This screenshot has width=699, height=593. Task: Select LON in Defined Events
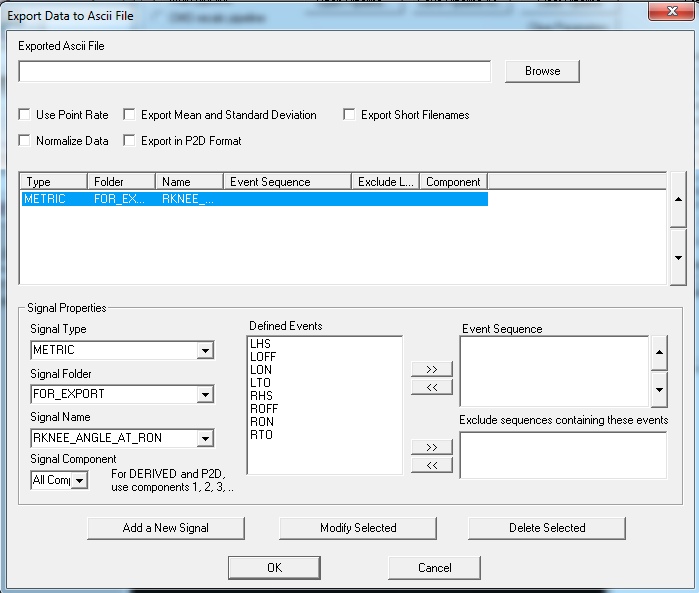point(261,370)
